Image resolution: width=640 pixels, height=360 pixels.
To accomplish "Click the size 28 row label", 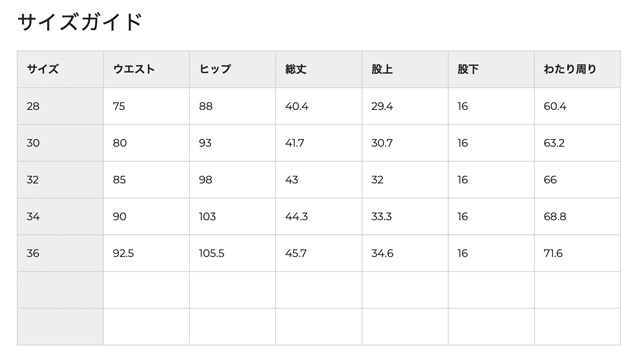I will [60, 106].
